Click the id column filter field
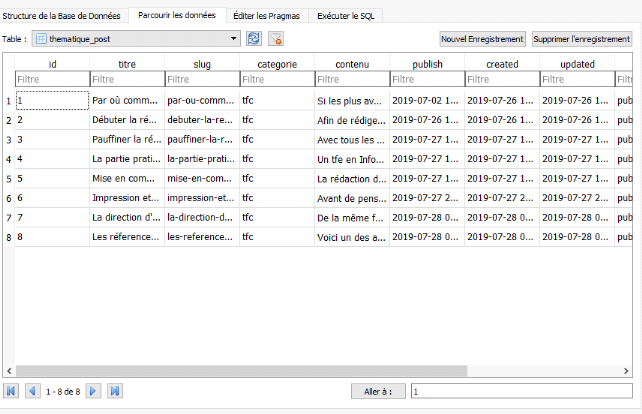This screenshot has height=414, width=642. click(52, 79)
